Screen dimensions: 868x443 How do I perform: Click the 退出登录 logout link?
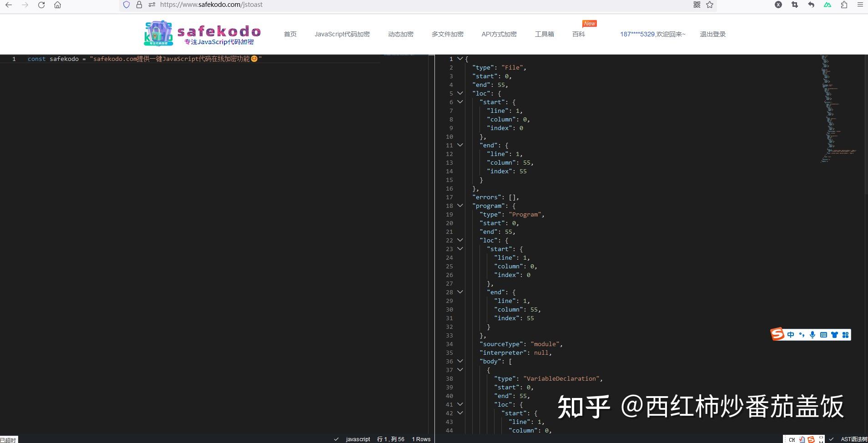pos(712,34)
